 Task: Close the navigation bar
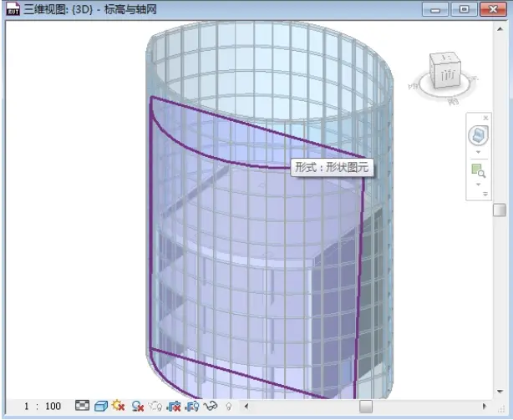(x=485, y=118)
